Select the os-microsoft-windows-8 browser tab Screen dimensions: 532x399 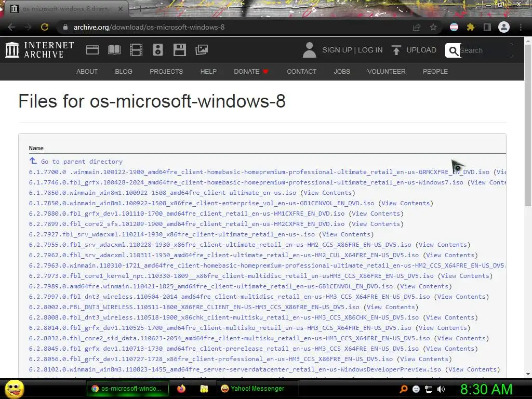(66, 9)
